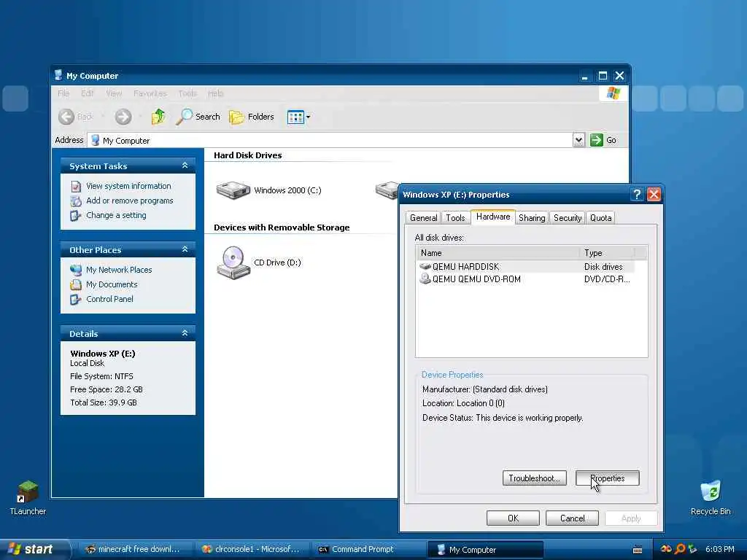Click Cancel in the Properties dialog
Image resolution: width=747 pixels, height=560 pixels.
(x=572, y=518)
